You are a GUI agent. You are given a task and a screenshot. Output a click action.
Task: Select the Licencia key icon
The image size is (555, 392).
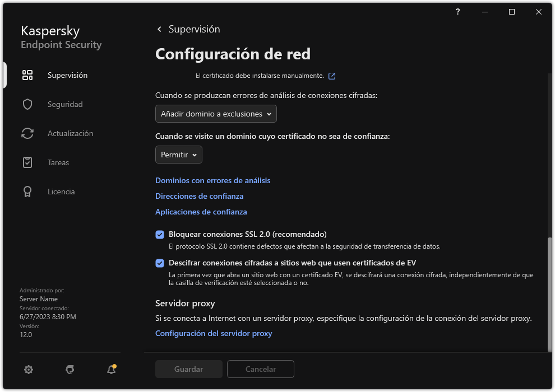click(27, 191)
